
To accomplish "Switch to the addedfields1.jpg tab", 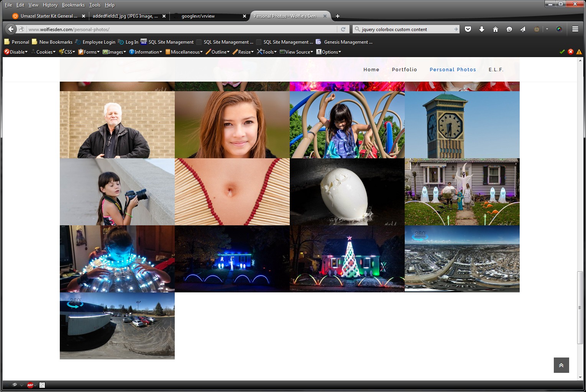I will (129, 16).
